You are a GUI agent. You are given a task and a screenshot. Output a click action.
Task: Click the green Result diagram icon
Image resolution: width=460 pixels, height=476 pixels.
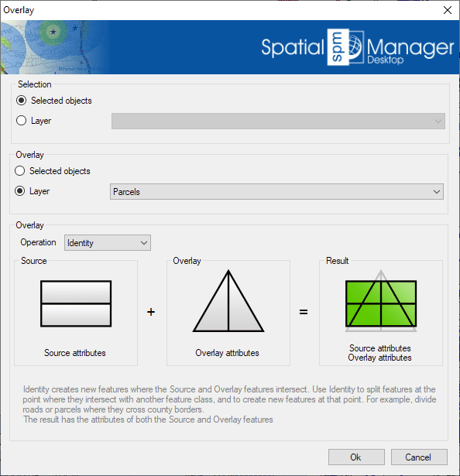click(381, 301)
